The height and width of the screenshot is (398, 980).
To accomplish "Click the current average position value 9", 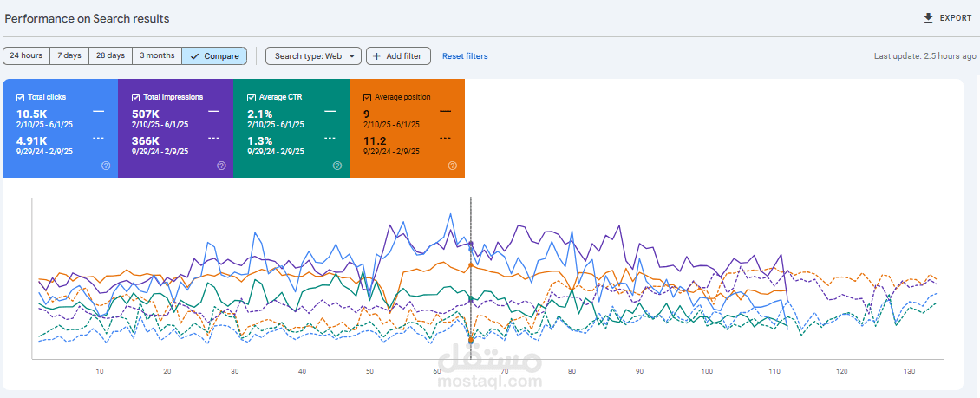I will click(366, 114).
